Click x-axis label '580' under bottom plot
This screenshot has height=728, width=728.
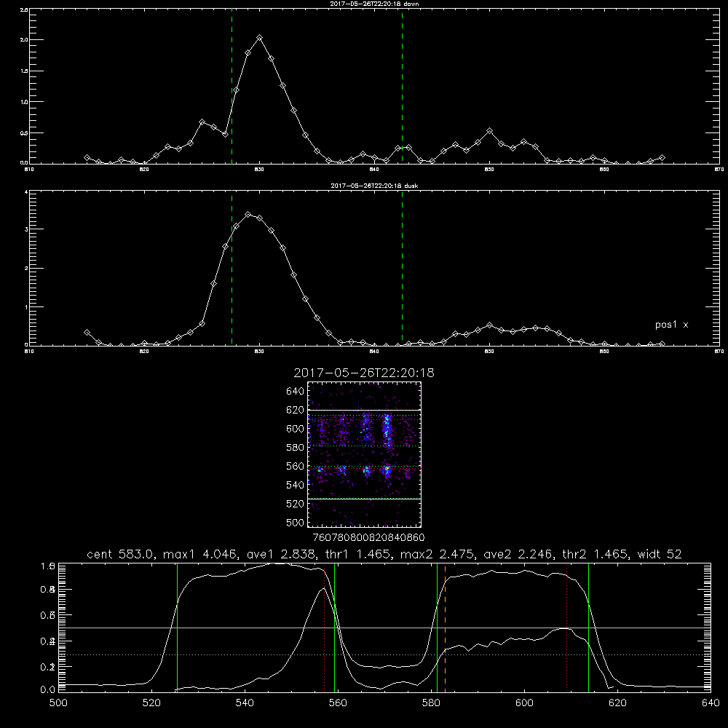coord(431,703)
